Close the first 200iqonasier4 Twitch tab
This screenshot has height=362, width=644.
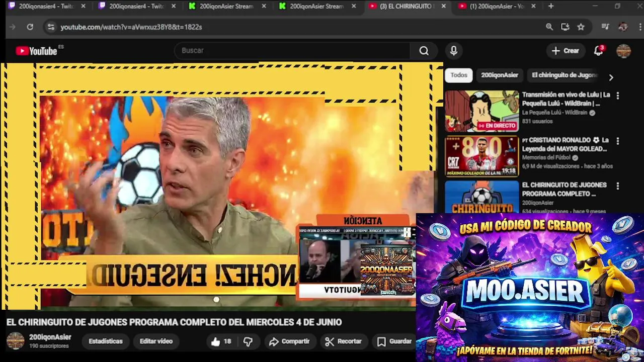tap(83, 6)
